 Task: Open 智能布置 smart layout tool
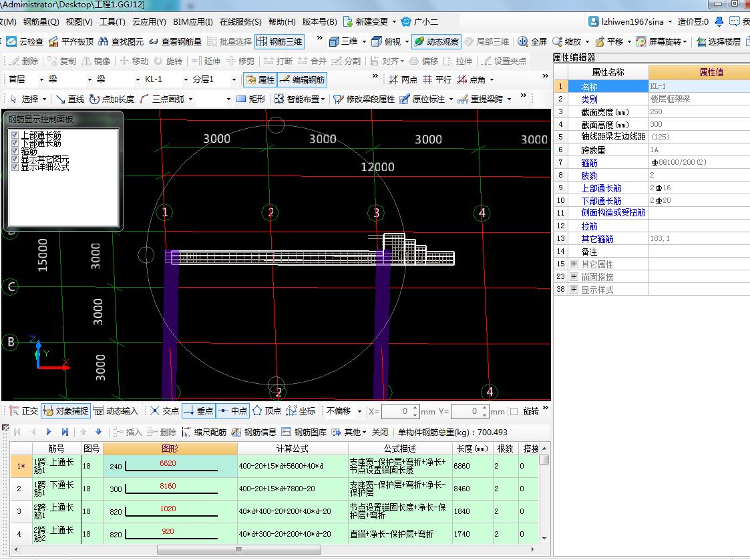tap(299, 99)
